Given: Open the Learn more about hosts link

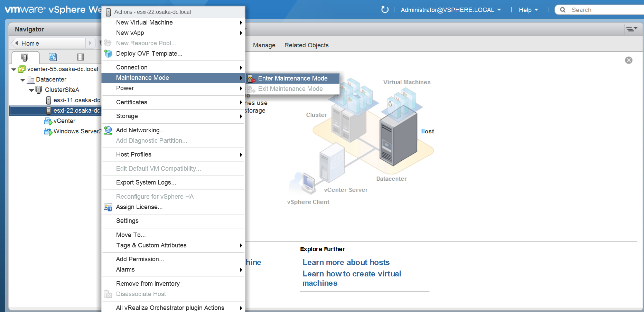Looking at the screenshot, I should pos(346,262).
